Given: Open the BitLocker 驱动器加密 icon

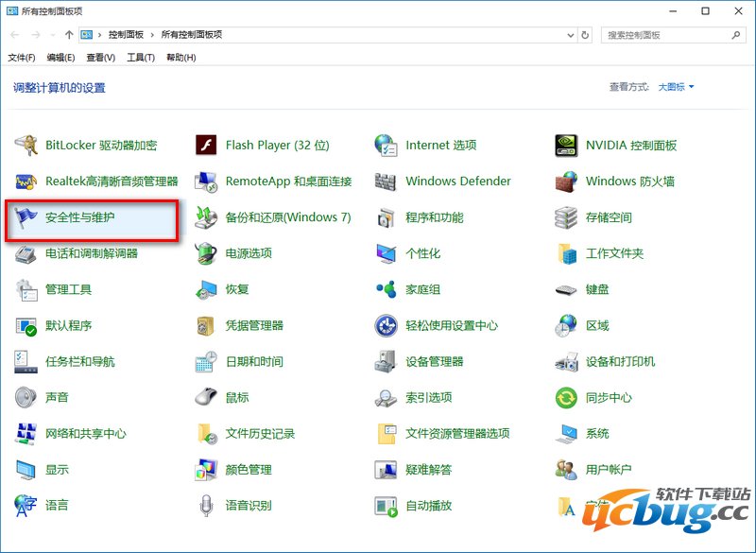Looking at the screenshot, I should pyautogui.click(x=26, y=146).
